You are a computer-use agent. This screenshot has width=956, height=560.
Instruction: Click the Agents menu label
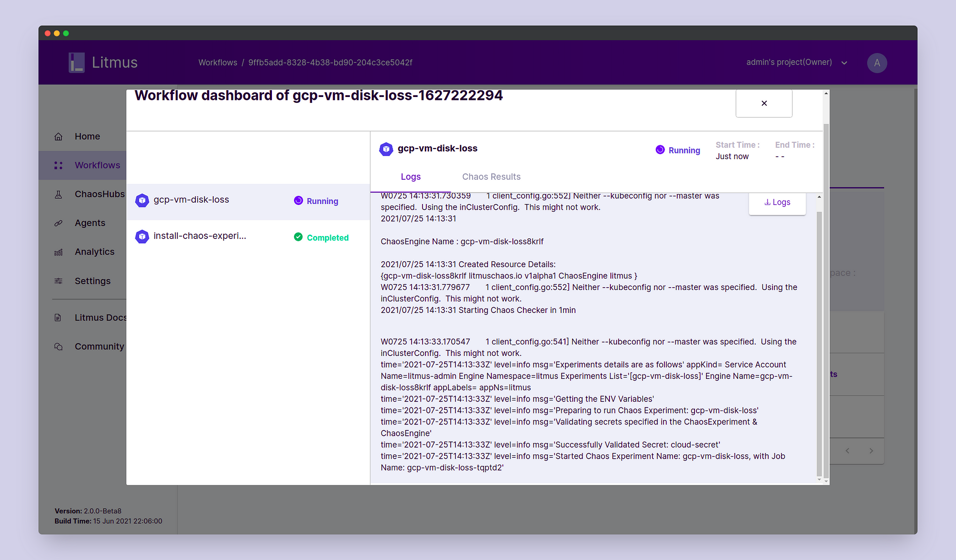point(90,223)
